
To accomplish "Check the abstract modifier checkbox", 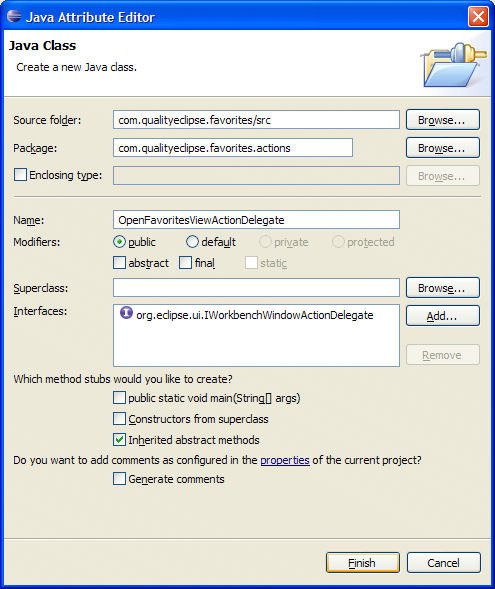I will coord(119,263).
